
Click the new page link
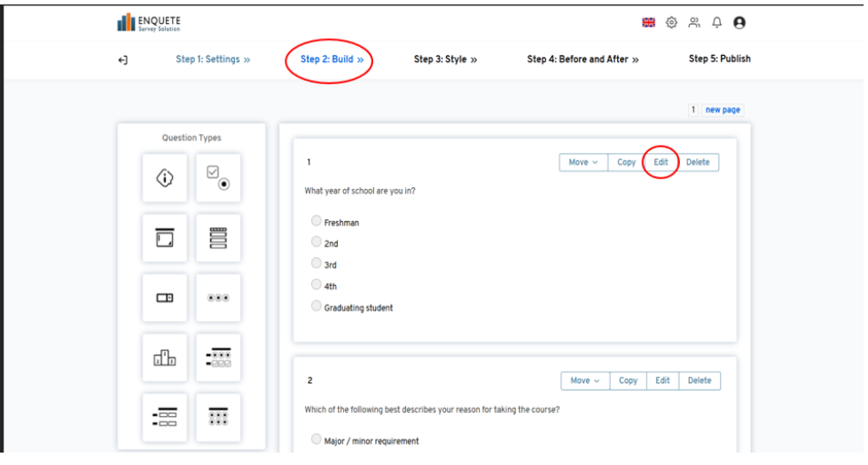(x=723, y=110)
